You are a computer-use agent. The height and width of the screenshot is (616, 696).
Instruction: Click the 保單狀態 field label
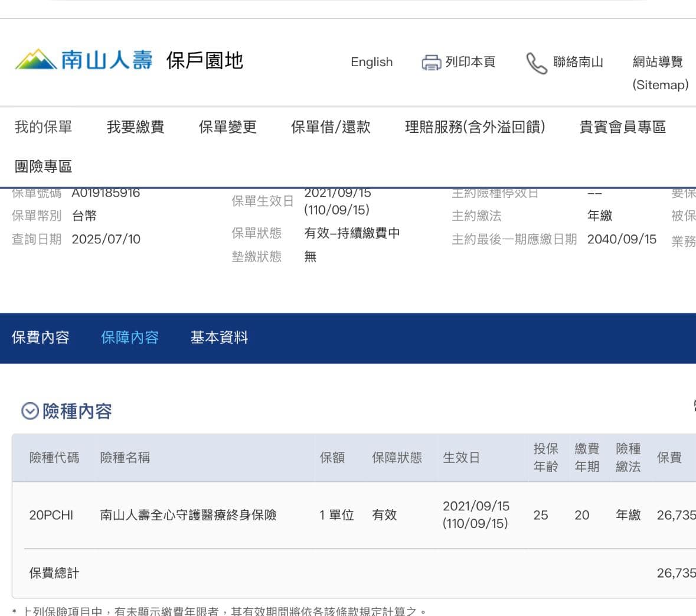pos(257,233)
